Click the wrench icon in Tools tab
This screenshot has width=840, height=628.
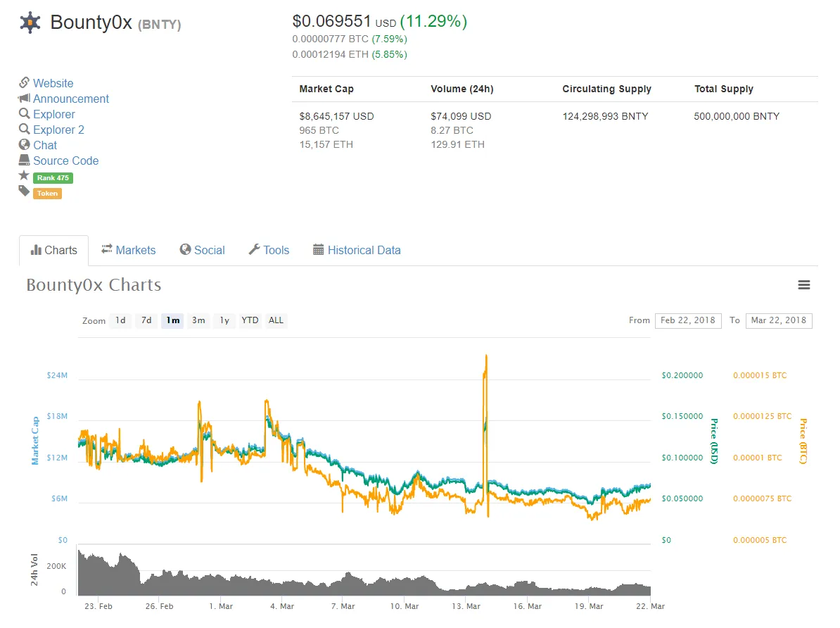point(255,249)
